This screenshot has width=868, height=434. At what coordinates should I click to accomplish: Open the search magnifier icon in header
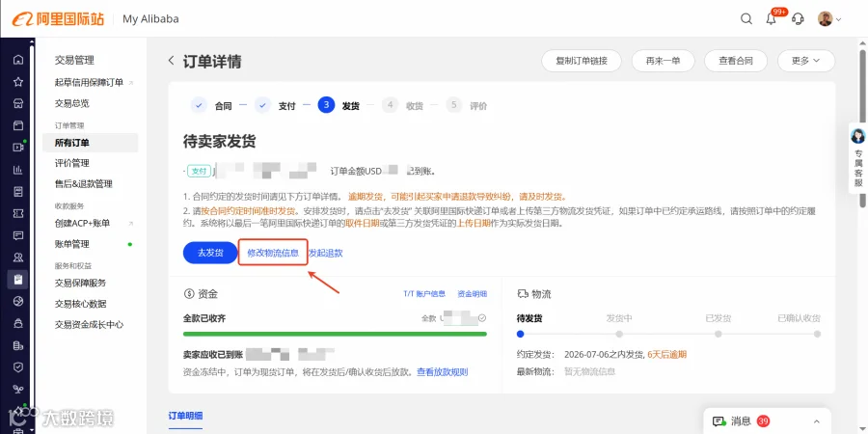(746, 19)
